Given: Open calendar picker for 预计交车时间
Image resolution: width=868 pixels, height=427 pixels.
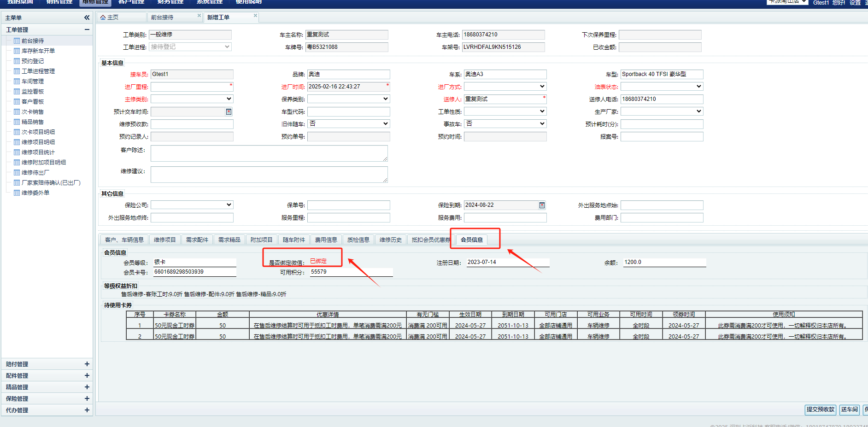Looking at the screenshot, I should (229, 111).
